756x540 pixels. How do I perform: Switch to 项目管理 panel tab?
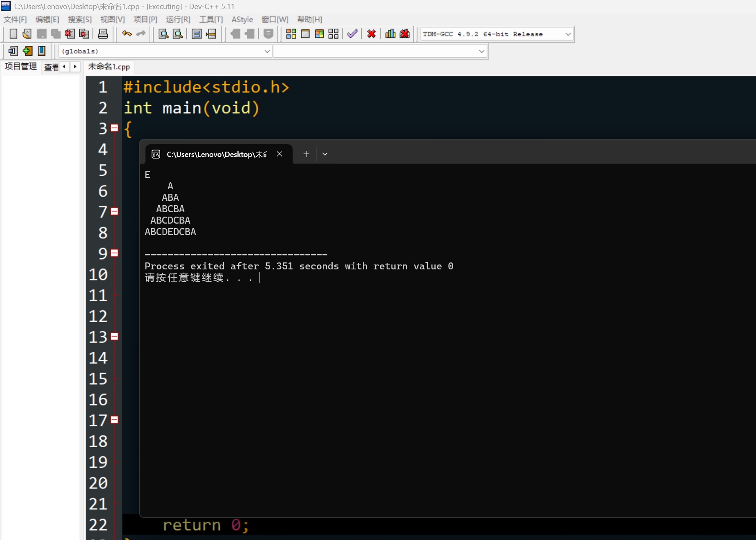coord(21,67)
